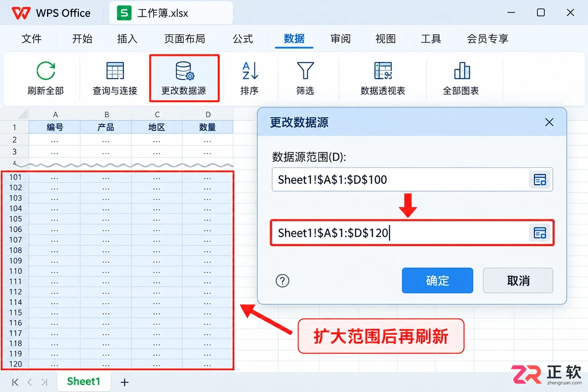The height and width of the screenshot is (392, 588).
Task: Open Queries and Connections (查询与连接)
Action: pos(115,79)
